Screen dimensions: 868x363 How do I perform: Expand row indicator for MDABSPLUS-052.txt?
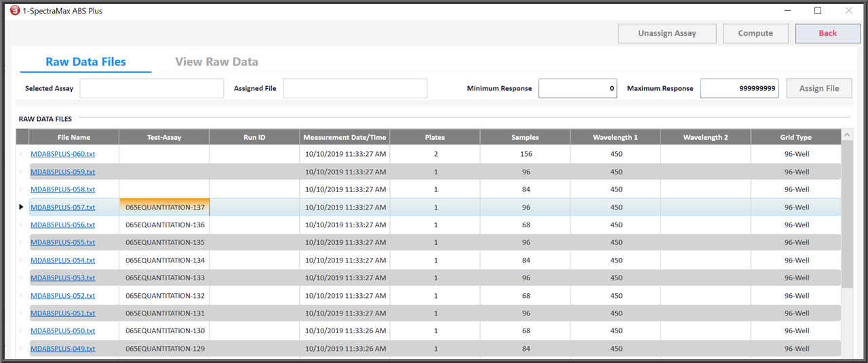point(22,296)
